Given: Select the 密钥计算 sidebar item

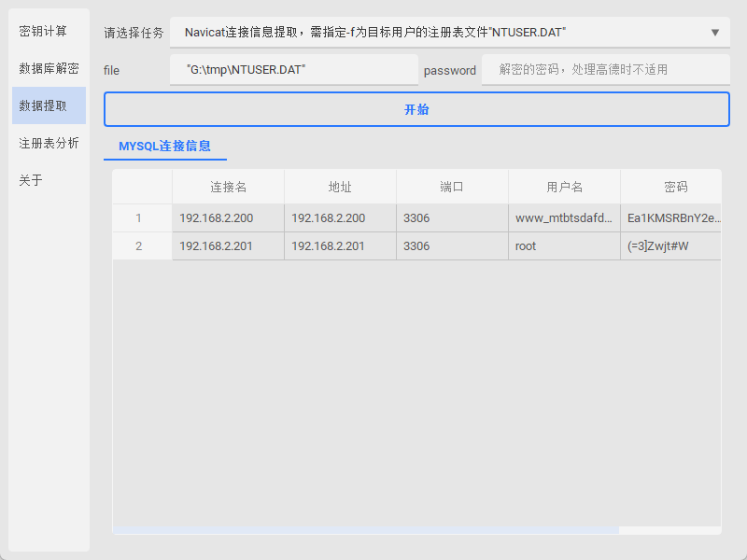Looking at the screenshot, I should [44, 31].
